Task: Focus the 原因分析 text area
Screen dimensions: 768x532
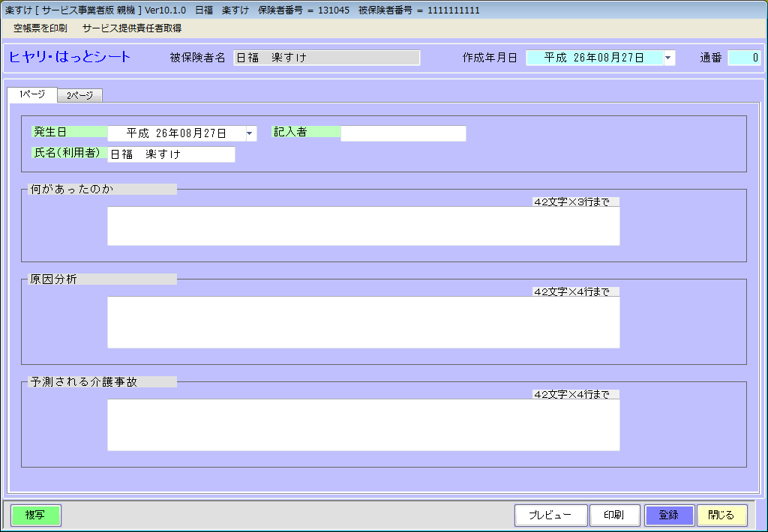Action: tap(364, 322)
